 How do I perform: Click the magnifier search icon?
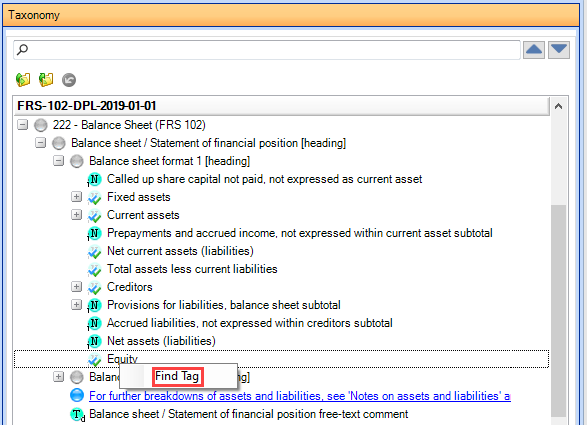22,49
